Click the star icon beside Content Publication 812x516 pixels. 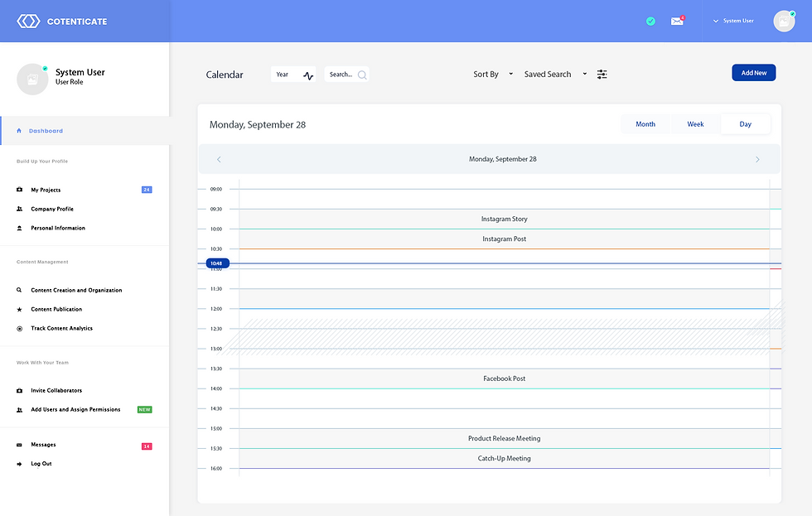[x=18, y=309]
